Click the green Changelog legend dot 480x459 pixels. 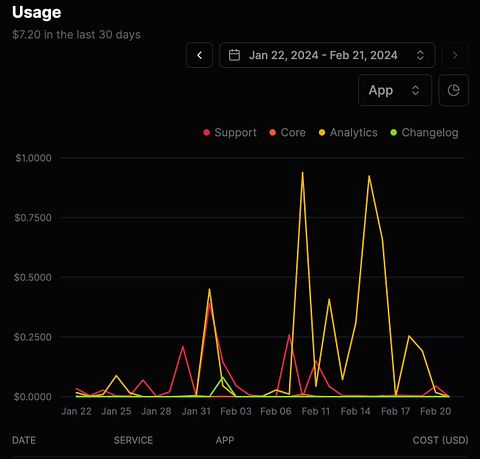click(394, 133)
